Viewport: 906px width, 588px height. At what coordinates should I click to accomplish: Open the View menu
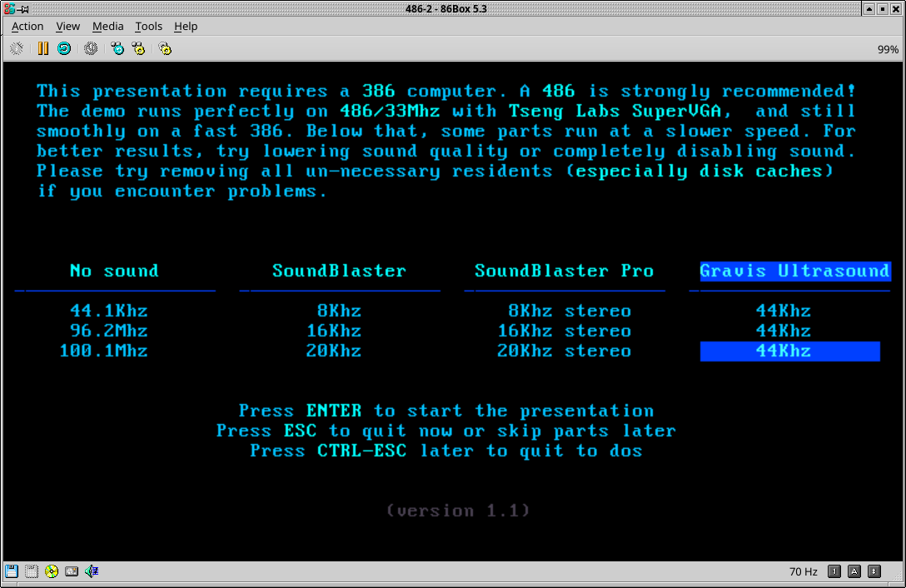click(67, 26)
